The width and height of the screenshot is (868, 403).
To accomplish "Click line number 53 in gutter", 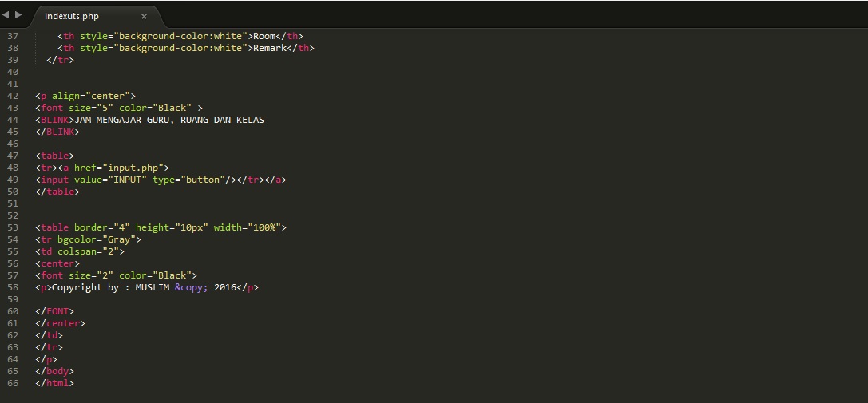I will click(13, 227).
